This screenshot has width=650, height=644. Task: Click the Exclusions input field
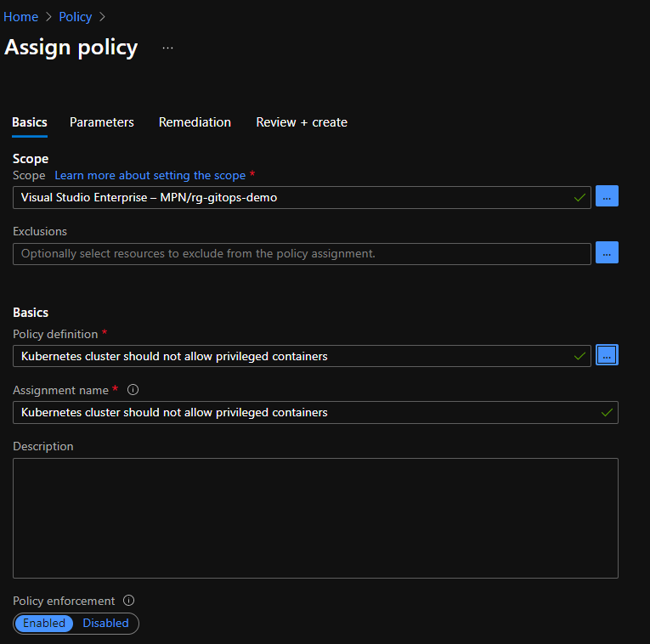pyautogui.click(x=302, y=253)
